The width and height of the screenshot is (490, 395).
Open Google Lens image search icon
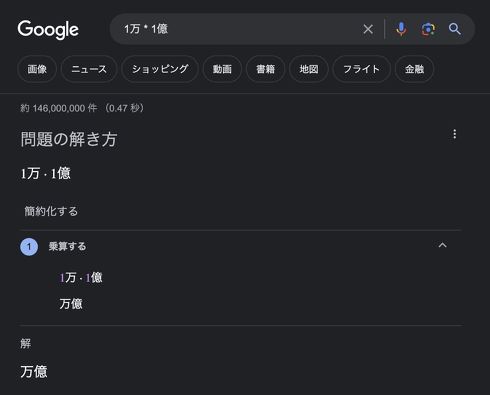pyautogui.click(x=428, y=29)
